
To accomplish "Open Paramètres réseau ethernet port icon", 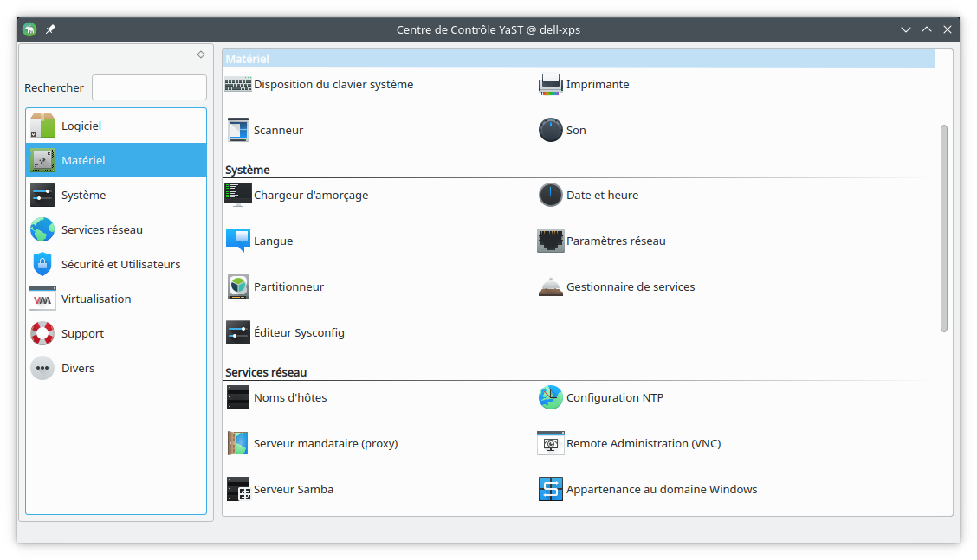I will tap(550, 241).
